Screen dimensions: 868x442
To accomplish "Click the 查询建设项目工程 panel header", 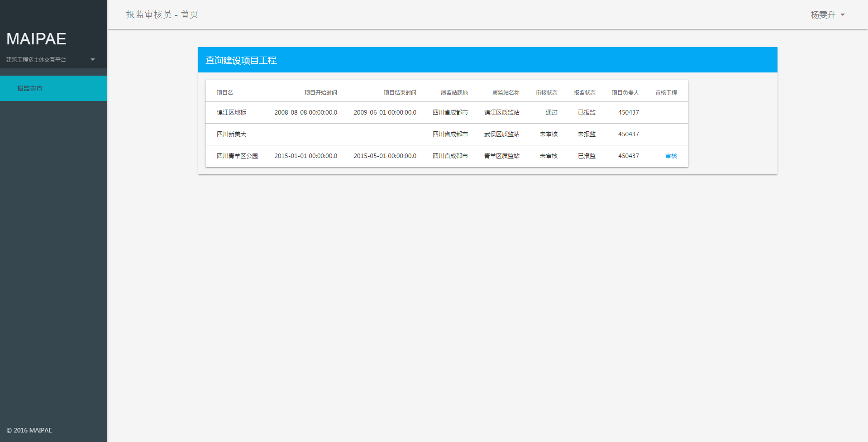I will point(241,60).
